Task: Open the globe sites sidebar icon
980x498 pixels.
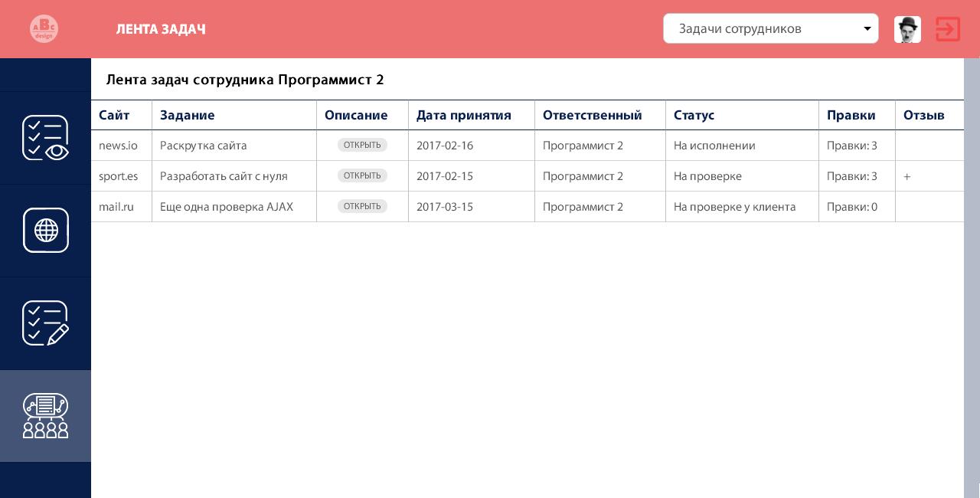Action: [45, 231]
